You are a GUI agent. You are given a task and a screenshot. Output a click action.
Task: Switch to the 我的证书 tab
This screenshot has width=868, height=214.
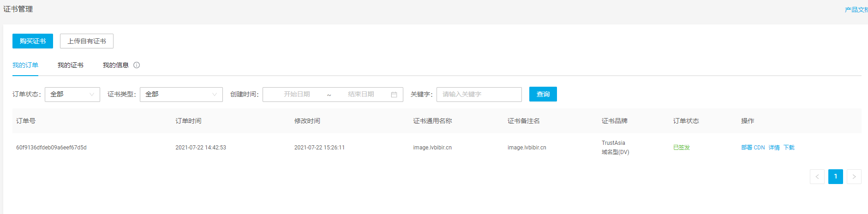tap(70, 65)
